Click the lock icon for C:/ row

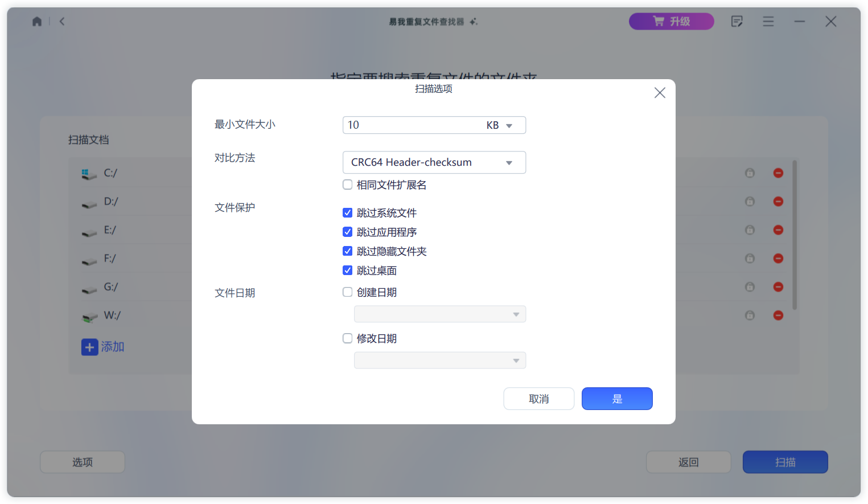point(750,173)
